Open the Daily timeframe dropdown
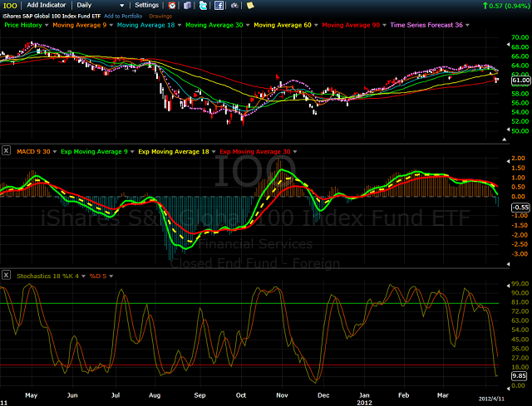This screenshot has height=406, width=532. 101,5
